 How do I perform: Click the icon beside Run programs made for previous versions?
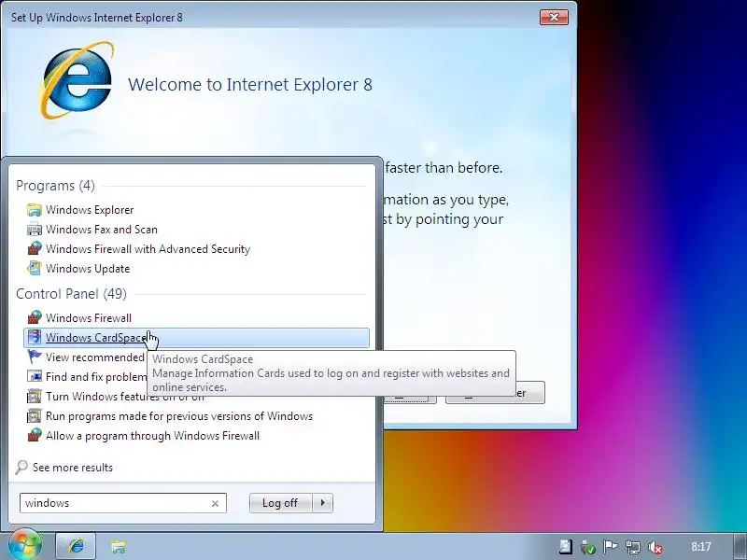(35, 415)
